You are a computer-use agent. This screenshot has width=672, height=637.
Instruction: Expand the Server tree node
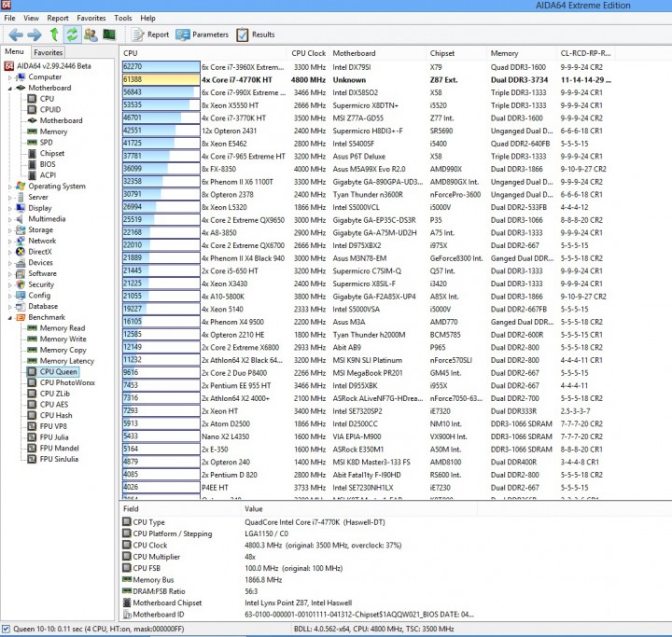[10, 198]
